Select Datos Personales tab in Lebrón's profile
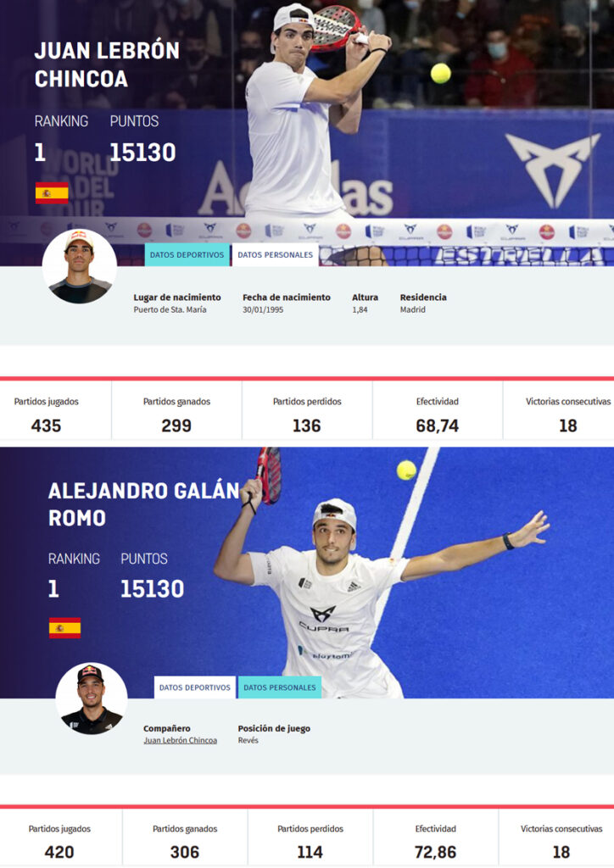 pos(275,254)
